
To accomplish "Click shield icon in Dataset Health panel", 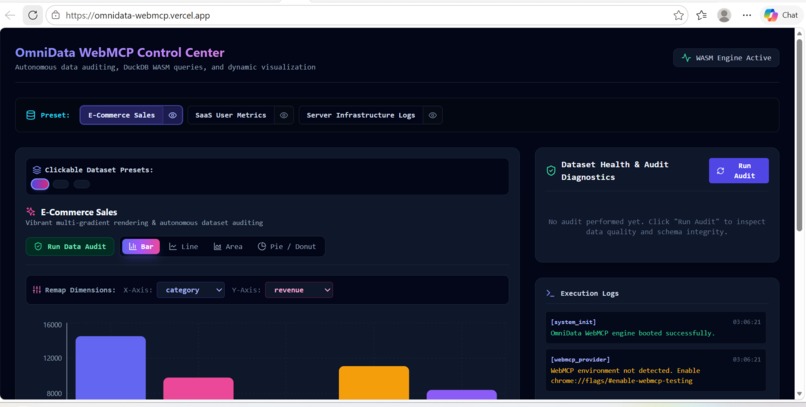I will click(551, 171).
